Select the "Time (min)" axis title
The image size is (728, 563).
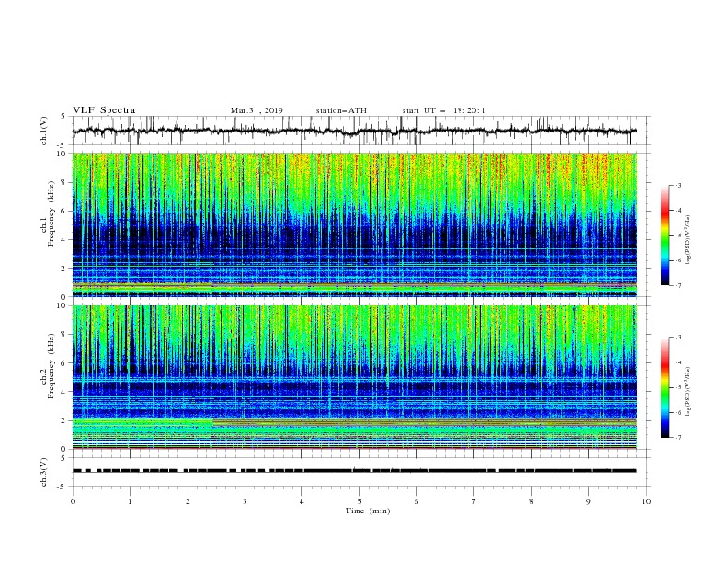[x=368, y=511]
